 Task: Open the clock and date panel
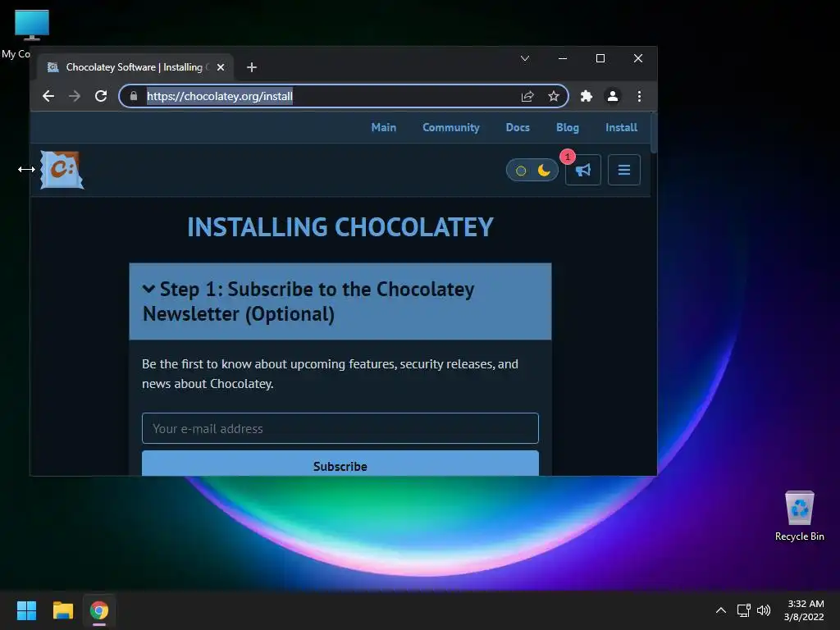804,610
